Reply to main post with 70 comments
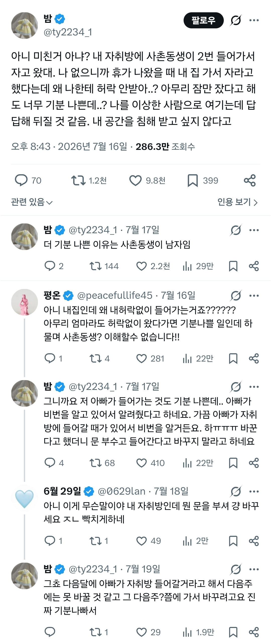The height and width of the screenshot is (644, 271). tap(28, 181)
